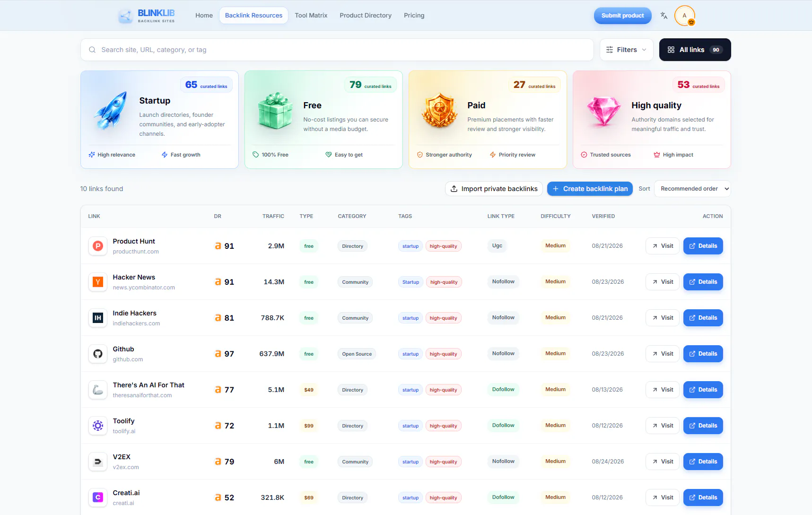Image resolution: width=812 pixels, height=515 pixels.
Task: Click the Dofollow badge for Toolify
Action: click(x=503, y=426)
